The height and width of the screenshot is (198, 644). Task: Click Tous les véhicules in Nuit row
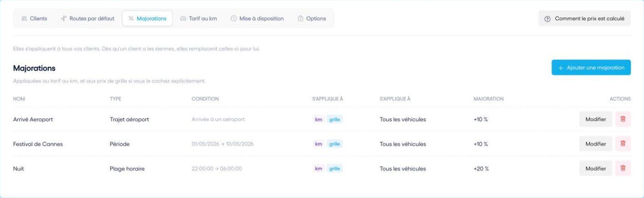(x=403, y=169)
